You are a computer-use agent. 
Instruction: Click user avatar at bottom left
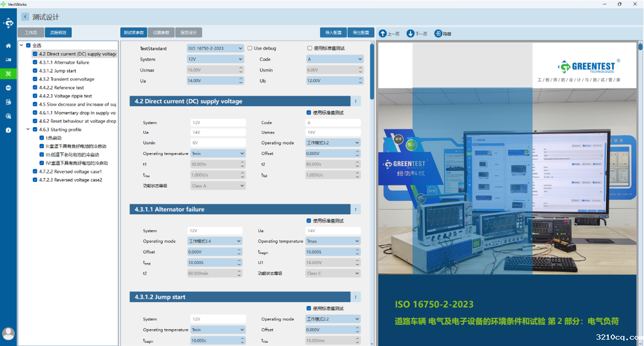[8, 333]
